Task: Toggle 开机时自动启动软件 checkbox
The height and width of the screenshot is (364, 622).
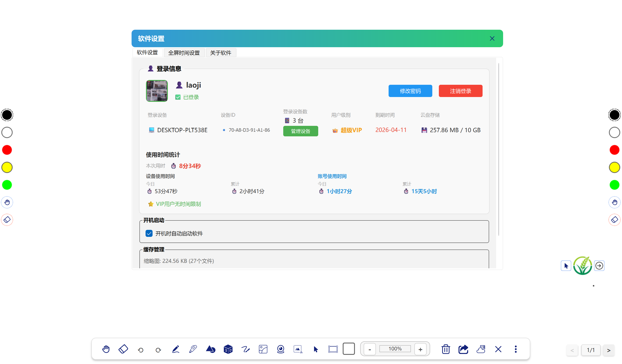Action: click(x=149, y=233)
